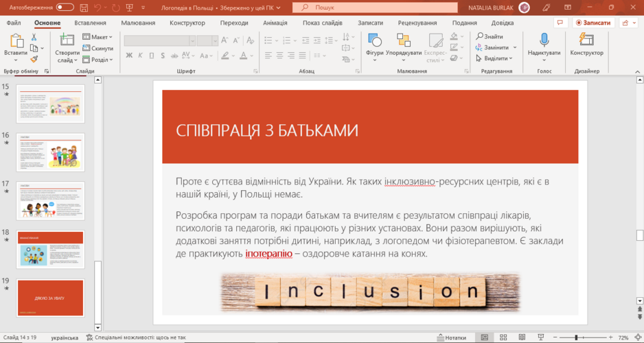Click the zoom in plus button
Screen dimensions: 644x343
click(x=611, y=338)
